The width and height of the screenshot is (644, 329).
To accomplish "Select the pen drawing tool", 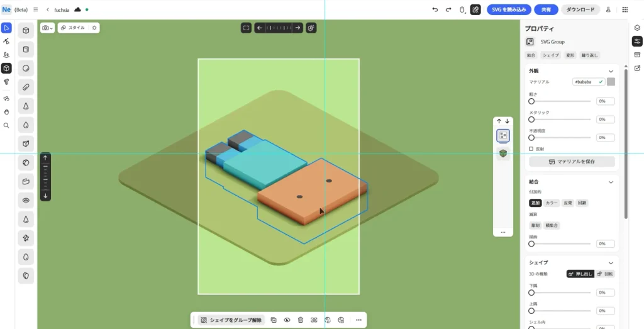I will tap(6, 41).
